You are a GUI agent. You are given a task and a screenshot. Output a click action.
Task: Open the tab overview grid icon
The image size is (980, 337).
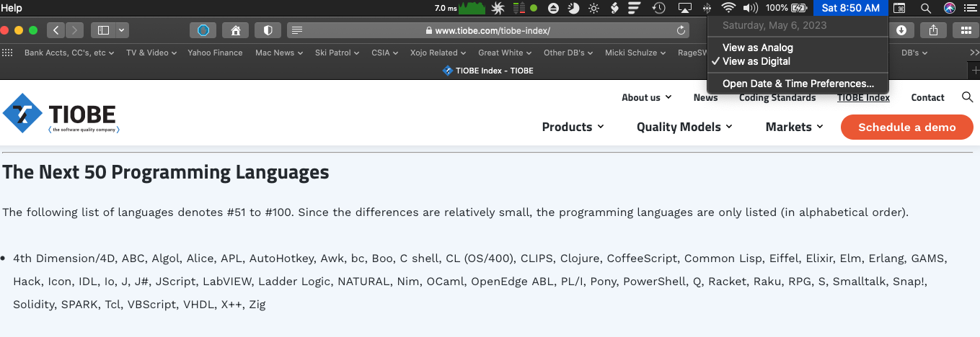click(966, 30)
